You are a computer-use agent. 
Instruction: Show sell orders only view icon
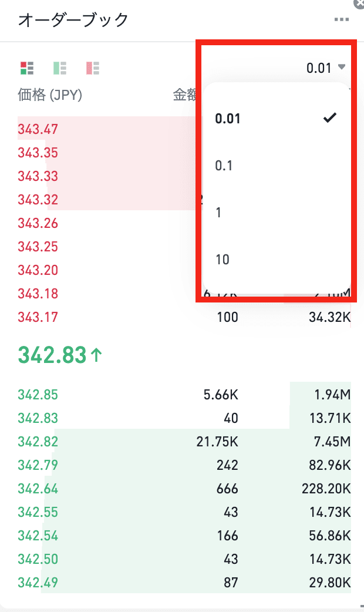point(92,68)
